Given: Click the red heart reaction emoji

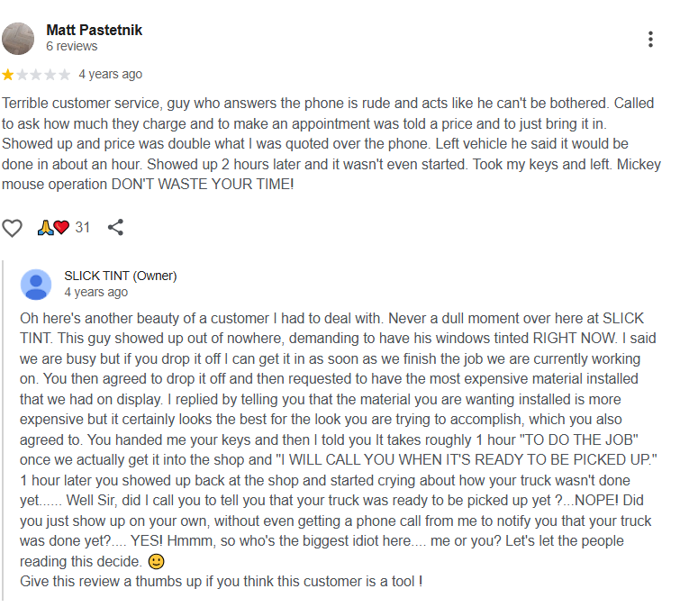Looking at the screenshot, I should pos(61,228).
